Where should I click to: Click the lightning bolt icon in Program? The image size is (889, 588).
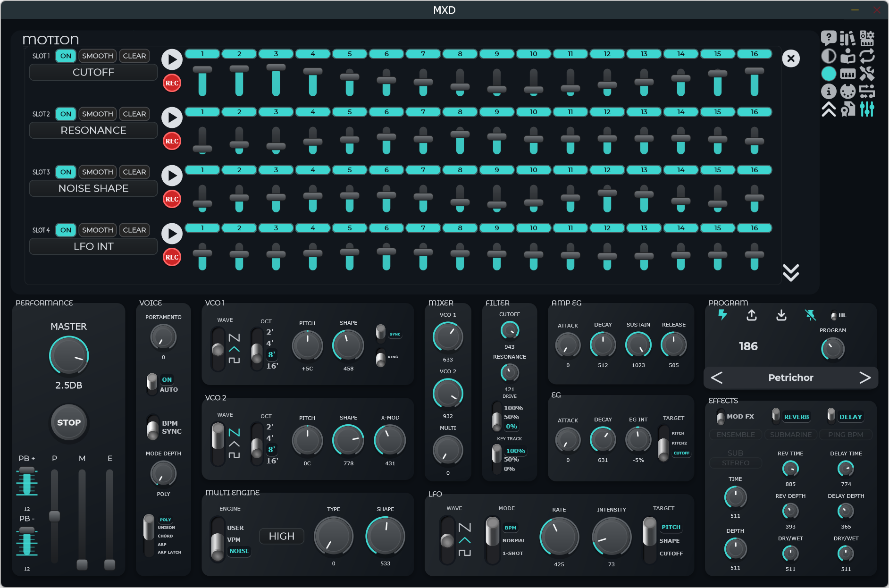722,315
